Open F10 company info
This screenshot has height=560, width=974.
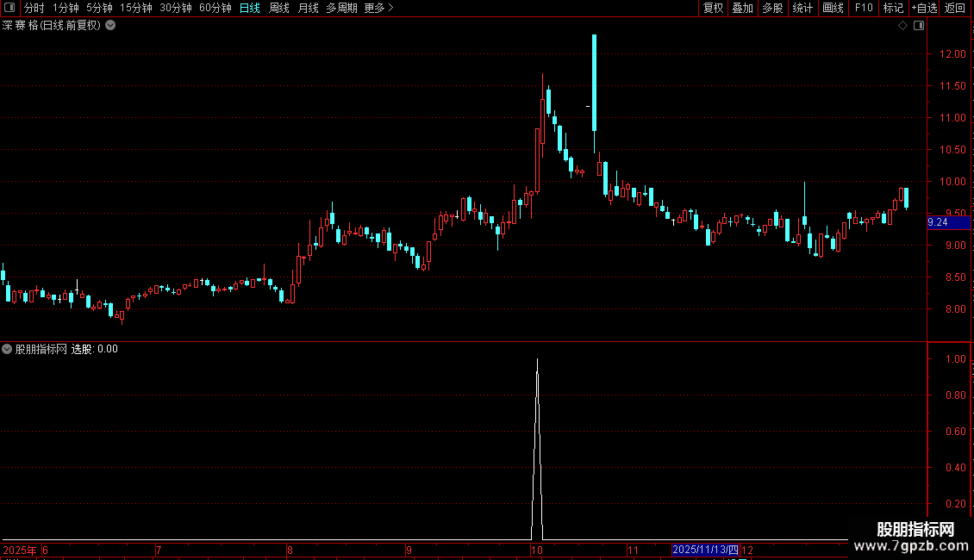pos(864,8)
